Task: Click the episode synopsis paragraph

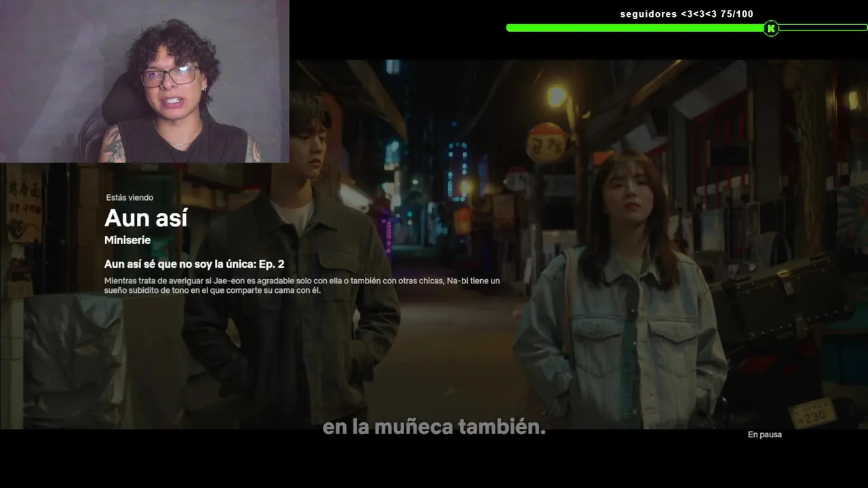Action: click(x=302, y=285)
